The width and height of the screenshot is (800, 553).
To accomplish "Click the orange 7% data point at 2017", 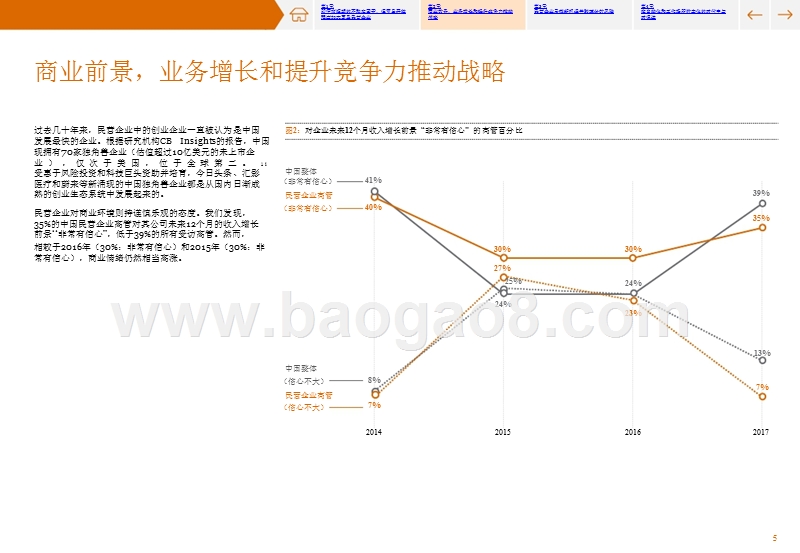I will [762, 396].
